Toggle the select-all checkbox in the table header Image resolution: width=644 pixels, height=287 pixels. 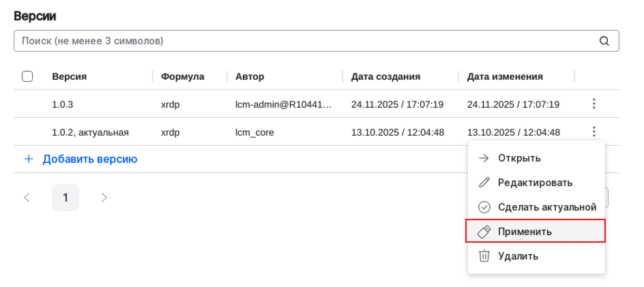coord(27,76)
